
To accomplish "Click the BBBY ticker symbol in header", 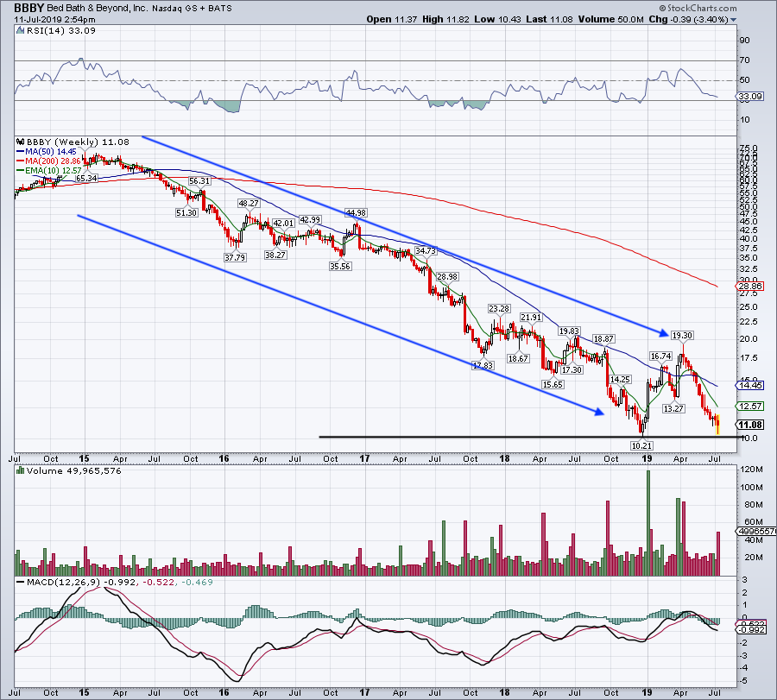I will pyautogui.click(x=28, y=8).
